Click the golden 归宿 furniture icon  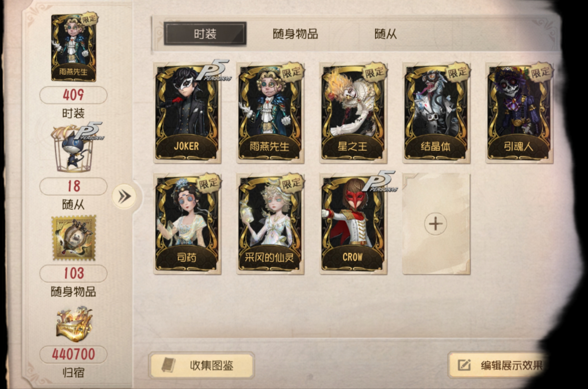tap(74, 324)
